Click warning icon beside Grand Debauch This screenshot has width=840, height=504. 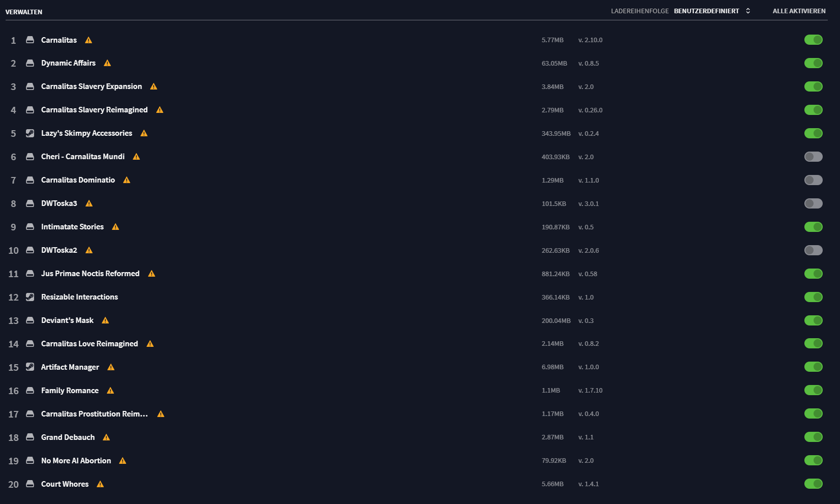click(x=106, y=437)
